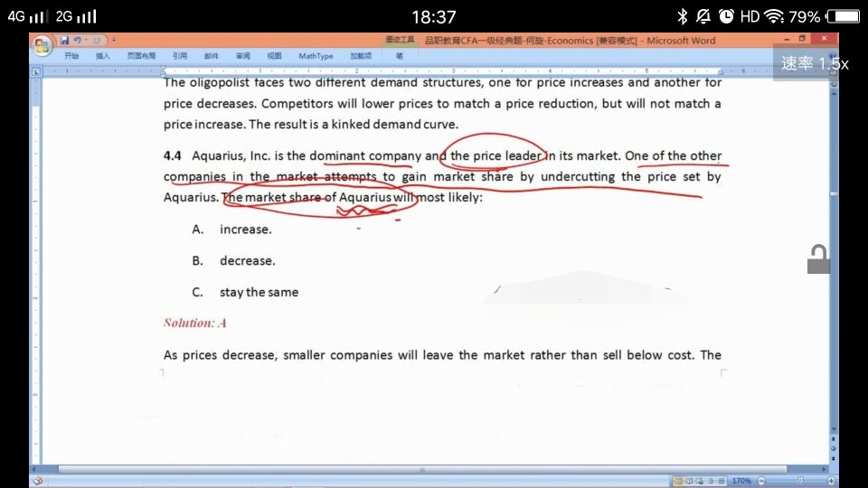This screenshot has width=868, height=488.
Task: Click the vertical scrollbar up arrow
Action: 835,93
